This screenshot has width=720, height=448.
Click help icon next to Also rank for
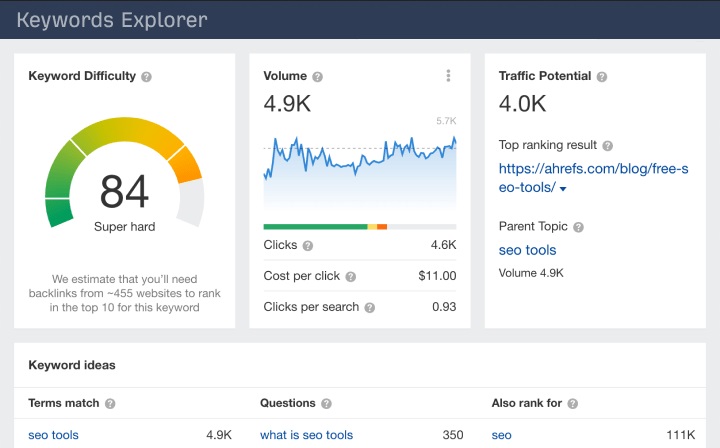coord(571,404)
